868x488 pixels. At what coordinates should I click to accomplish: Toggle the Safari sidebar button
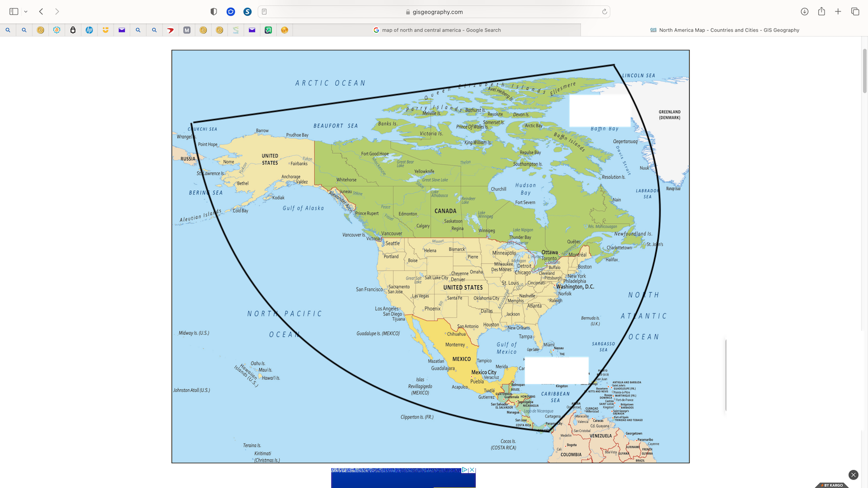tap(14, 11)
